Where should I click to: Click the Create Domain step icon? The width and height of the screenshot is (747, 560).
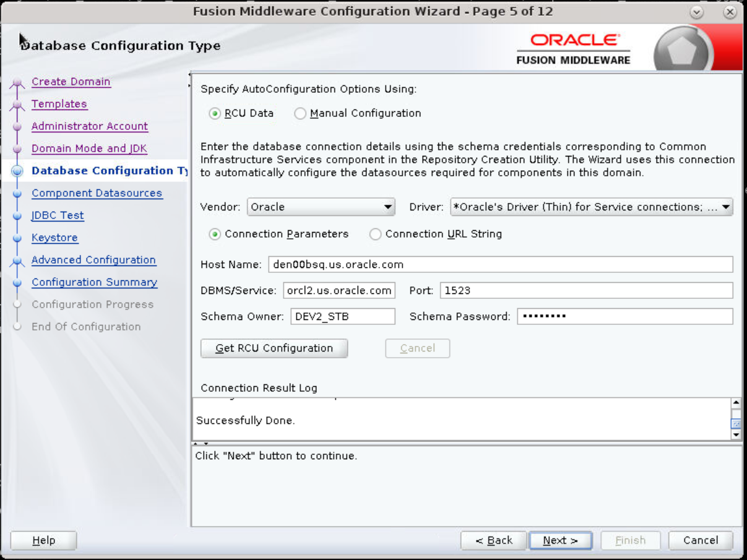pyautogui.click(x=17, y=84)
